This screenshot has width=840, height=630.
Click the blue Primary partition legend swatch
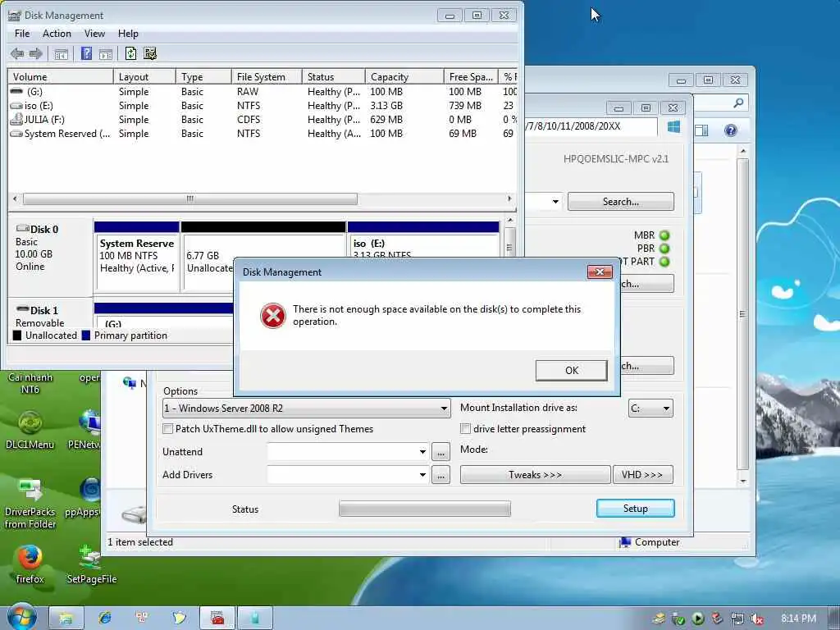point(86,336)
